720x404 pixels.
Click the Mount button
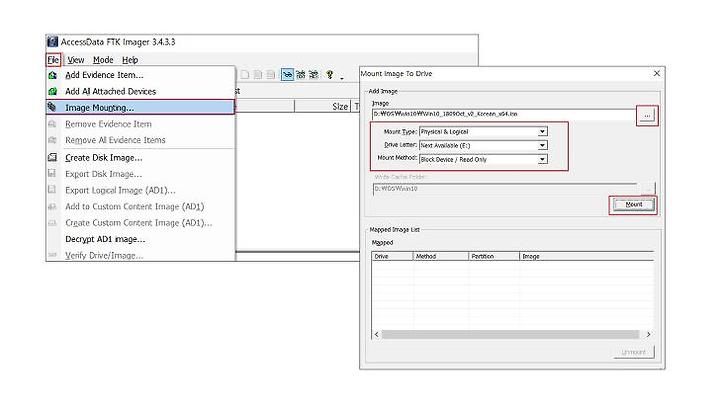pos(634,205)
